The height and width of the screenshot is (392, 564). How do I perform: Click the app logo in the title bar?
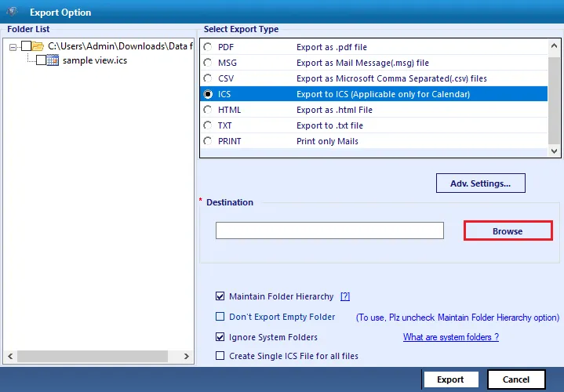pos(13,12)
